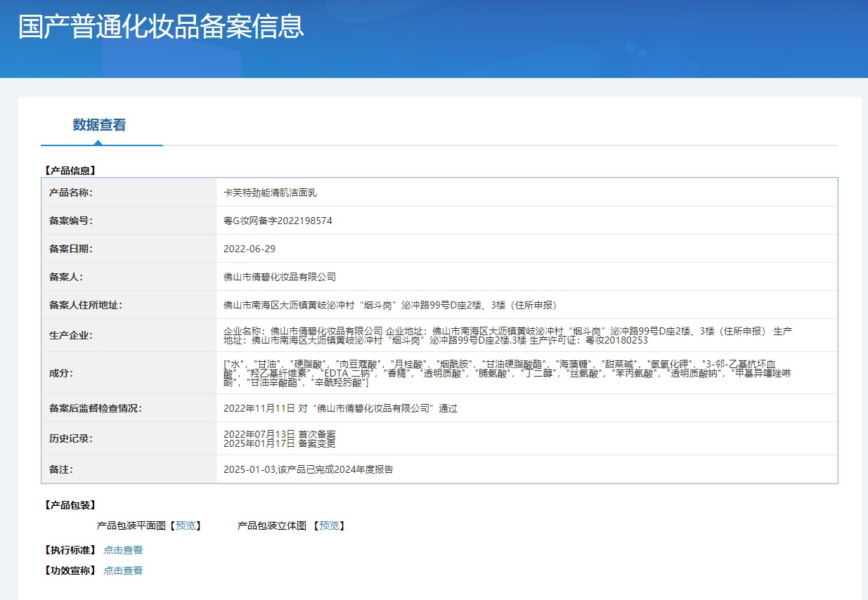Click the 备案人住所地址 row label
The width and height of the screenshot is (868, 600).
tap(85, 305)
